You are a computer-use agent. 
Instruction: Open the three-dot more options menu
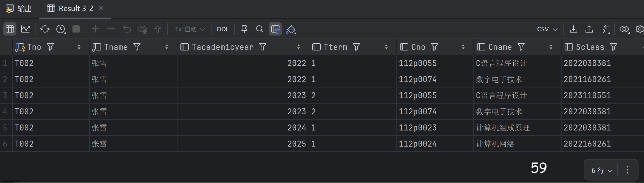627,170
